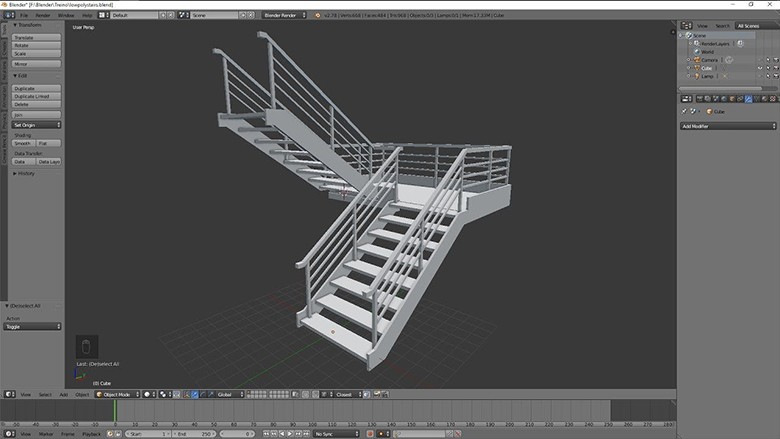Click the End frame value field
Image resolution: width=780 pixels, height=439 pixels.
click(194, 434)
